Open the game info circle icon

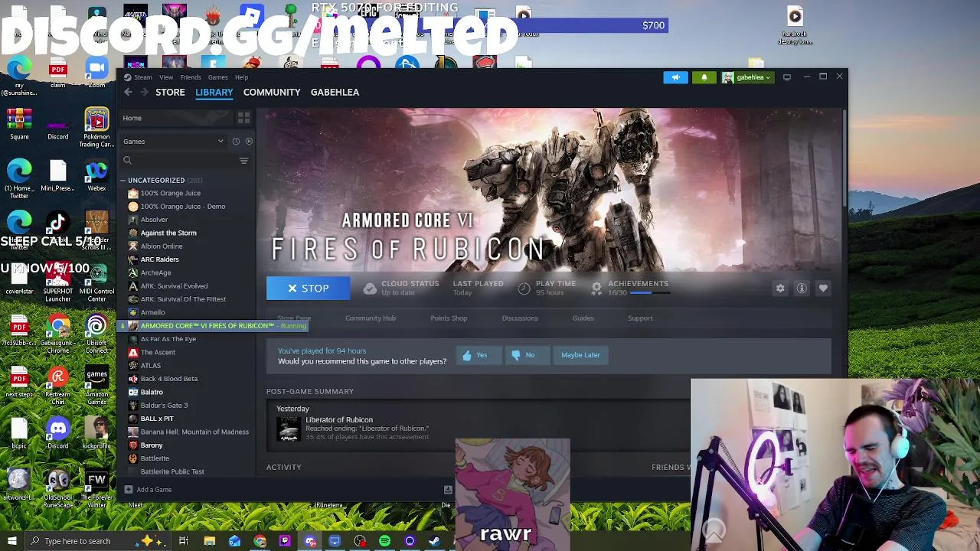point(802,289)
